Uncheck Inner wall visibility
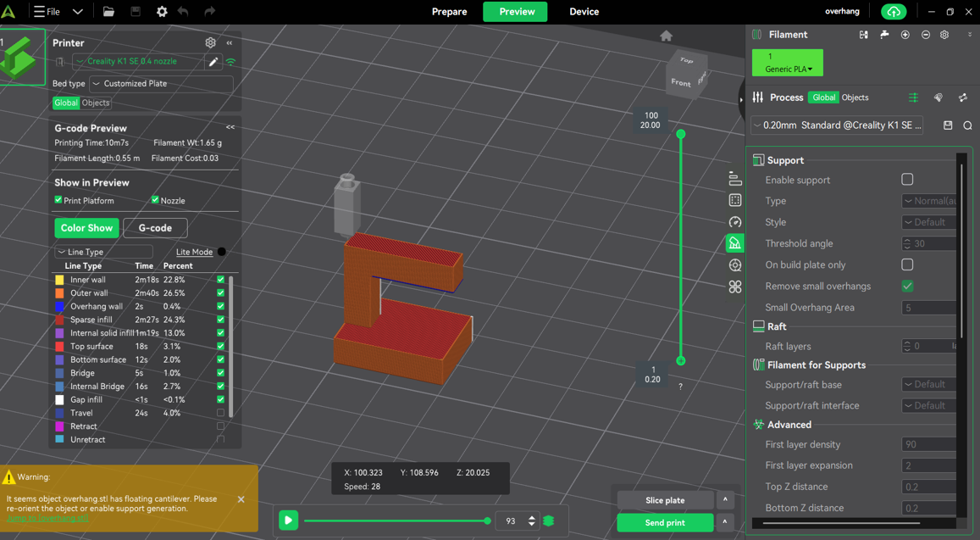 tap(220, 280)
